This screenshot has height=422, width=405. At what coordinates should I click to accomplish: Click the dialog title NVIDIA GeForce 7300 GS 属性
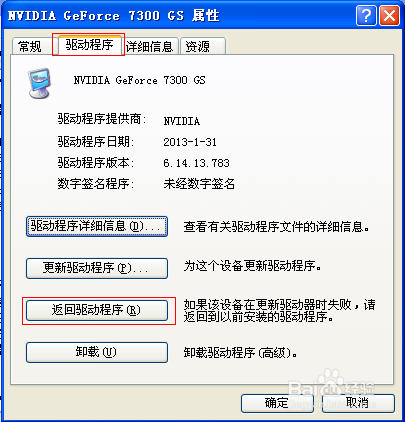click(x=114, y=16)
